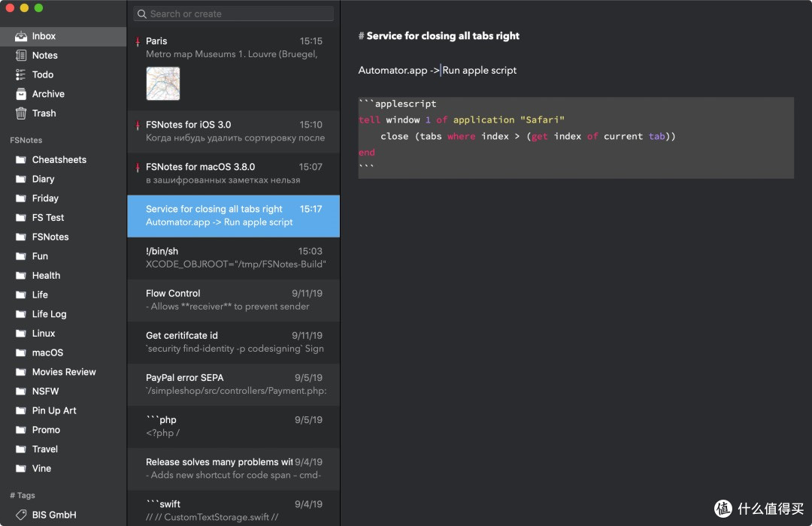
Task: Click the macOS folder icon
Action: click(21, 352)
